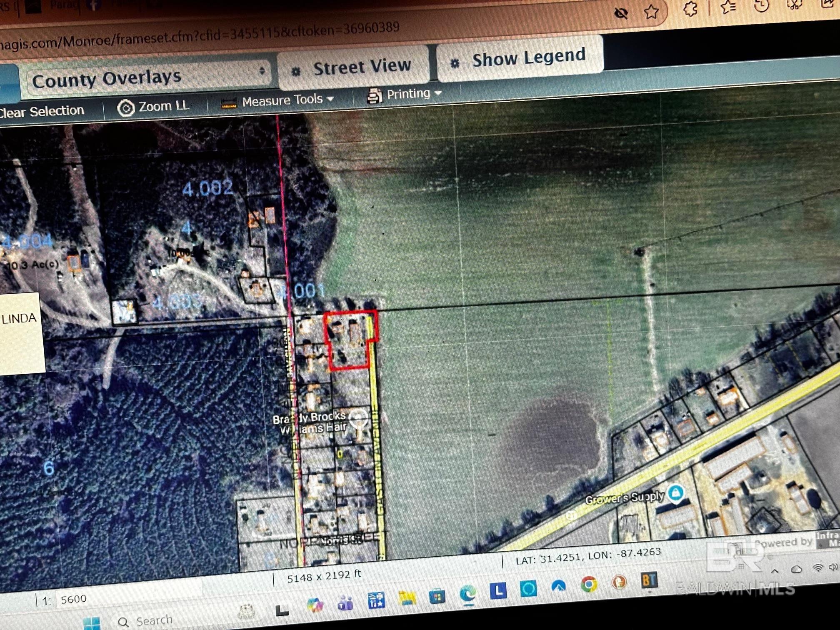840x630 pixels.
Task: Click the Zoom LL target icon
Action: click(x=125, y=108)
